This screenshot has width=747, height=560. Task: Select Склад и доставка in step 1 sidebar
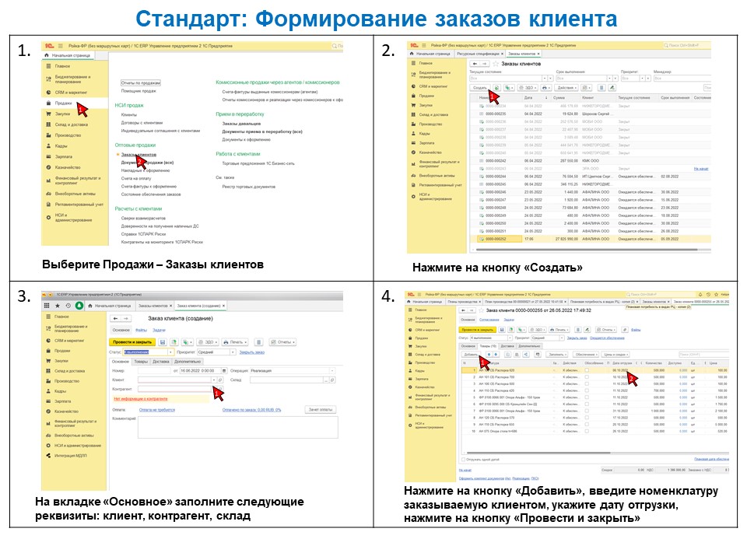(x=71, y=124)
